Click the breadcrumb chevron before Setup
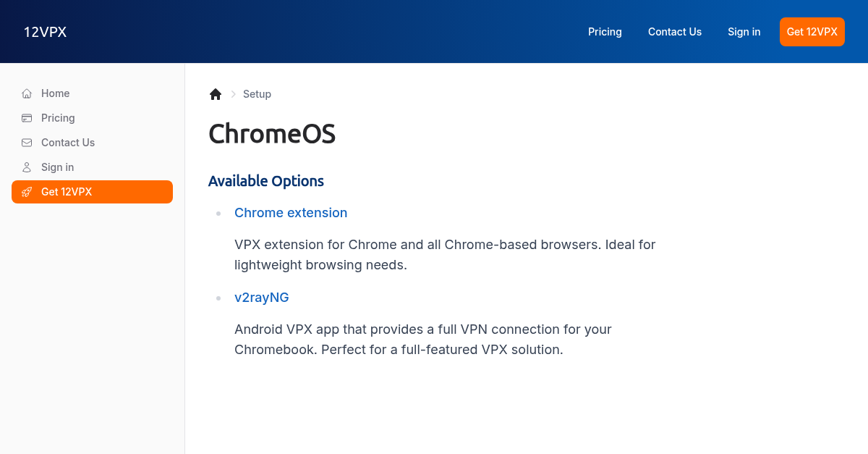 pyautogui.click(x=233, y=94)
